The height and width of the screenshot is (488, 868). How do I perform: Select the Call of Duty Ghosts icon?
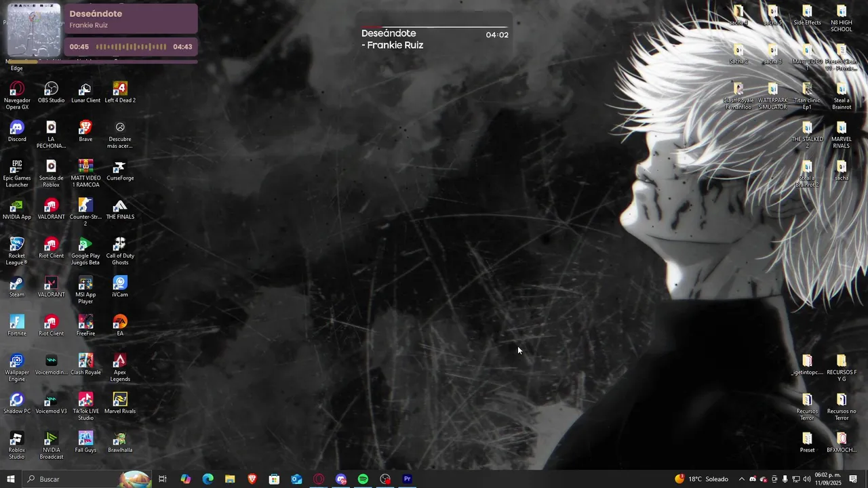pos(120,251)
